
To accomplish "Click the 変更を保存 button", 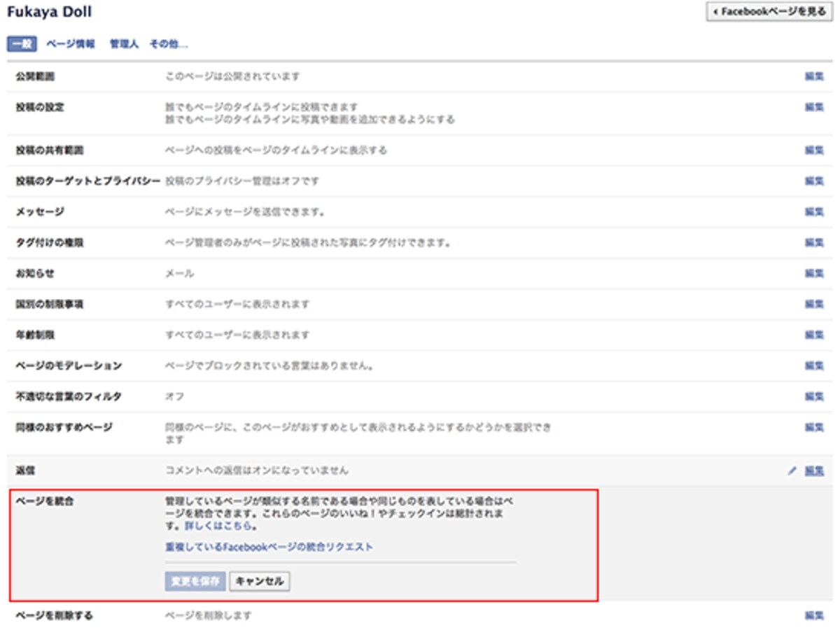I will click(x=195, y=581).
